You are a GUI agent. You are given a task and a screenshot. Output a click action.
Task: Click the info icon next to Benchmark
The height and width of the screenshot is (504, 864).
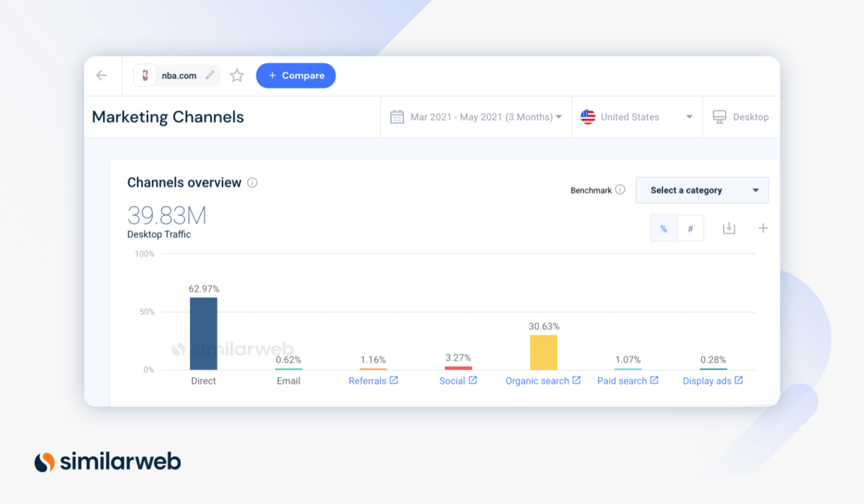620,189
